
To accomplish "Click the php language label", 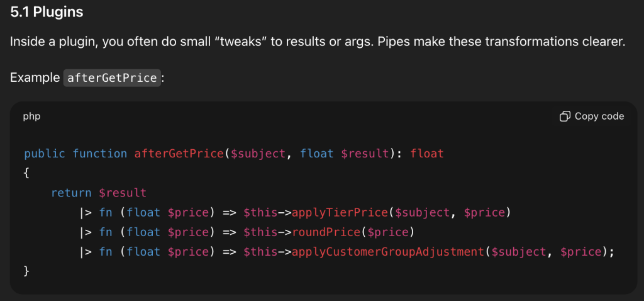I will click(31, 116).
